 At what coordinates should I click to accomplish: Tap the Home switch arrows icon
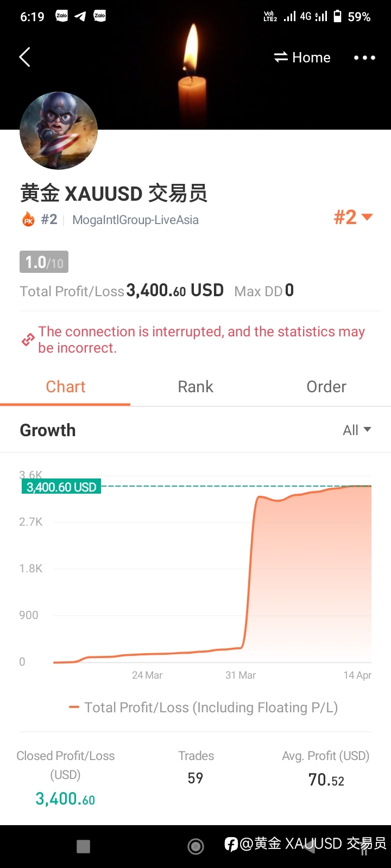point(281,57)
